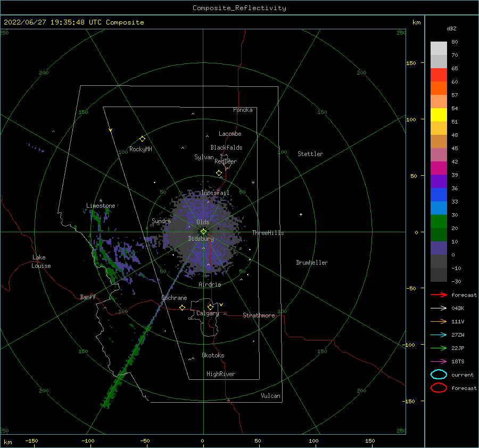Click the Drumheller label

(312, 263)
